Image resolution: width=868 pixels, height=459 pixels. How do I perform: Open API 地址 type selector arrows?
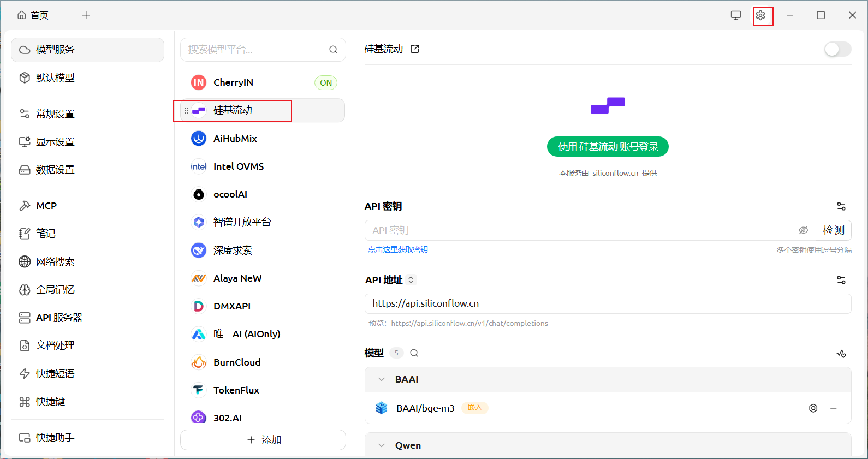(x=411, y=280)
